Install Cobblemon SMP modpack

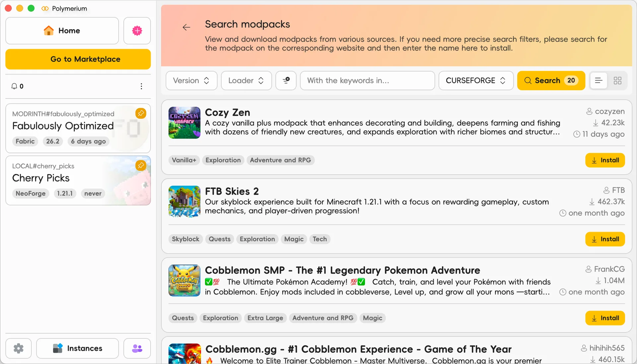coord(605,318)
